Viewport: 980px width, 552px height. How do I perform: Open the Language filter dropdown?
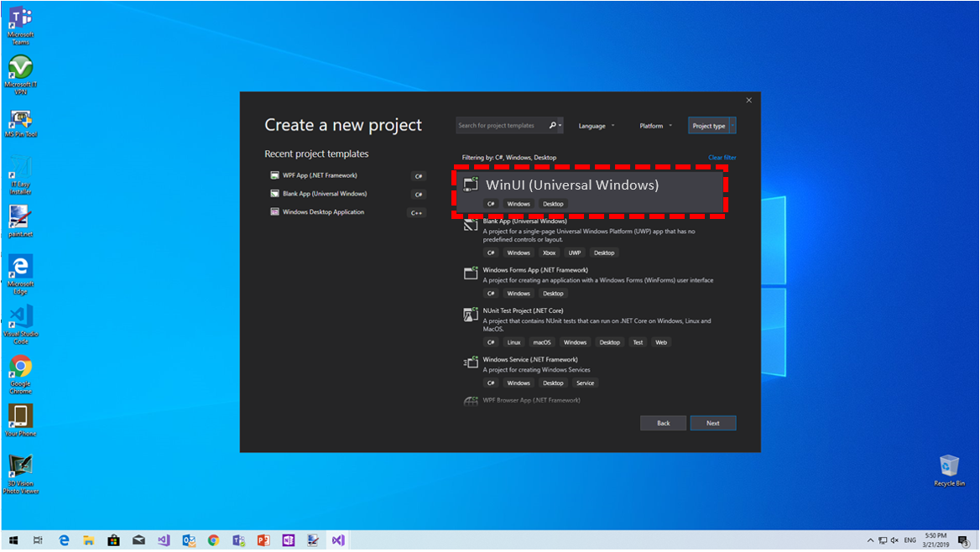[x=596, y=125]
